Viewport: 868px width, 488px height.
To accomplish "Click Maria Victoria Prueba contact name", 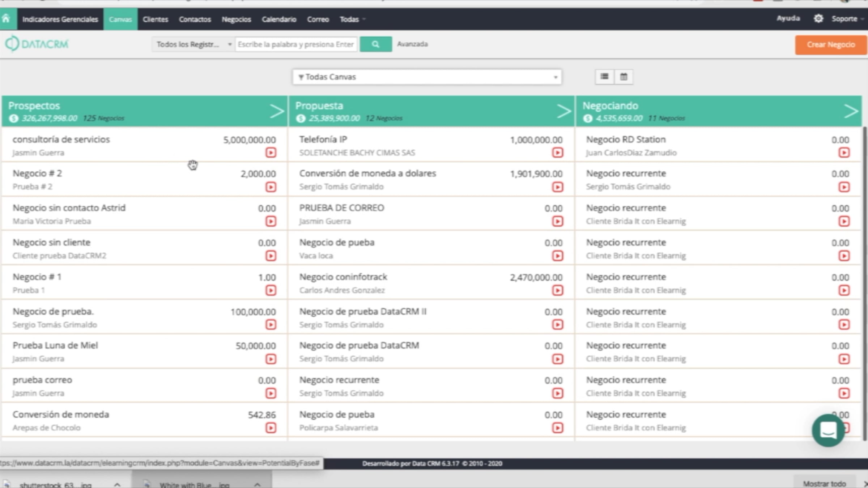I will click(x=52, y=221).
